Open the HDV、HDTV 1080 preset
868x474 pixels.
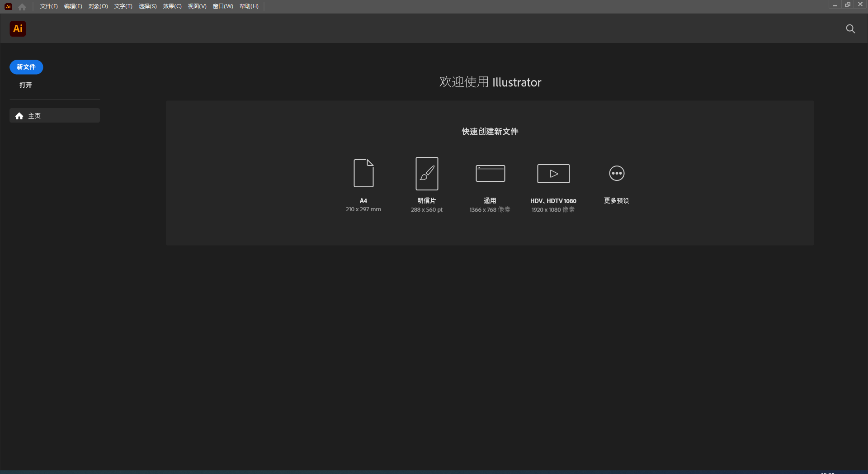click(x=553, y=173)
